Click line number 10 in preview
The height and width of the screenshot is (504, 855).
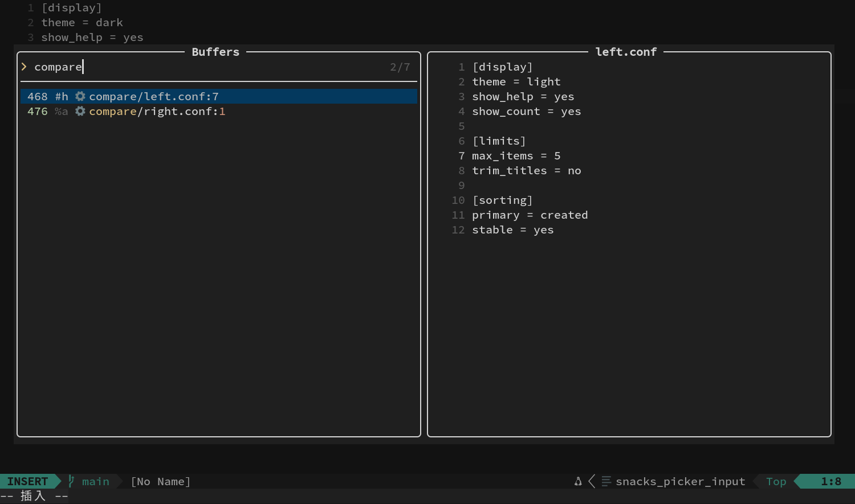click(x=458, y=200)
